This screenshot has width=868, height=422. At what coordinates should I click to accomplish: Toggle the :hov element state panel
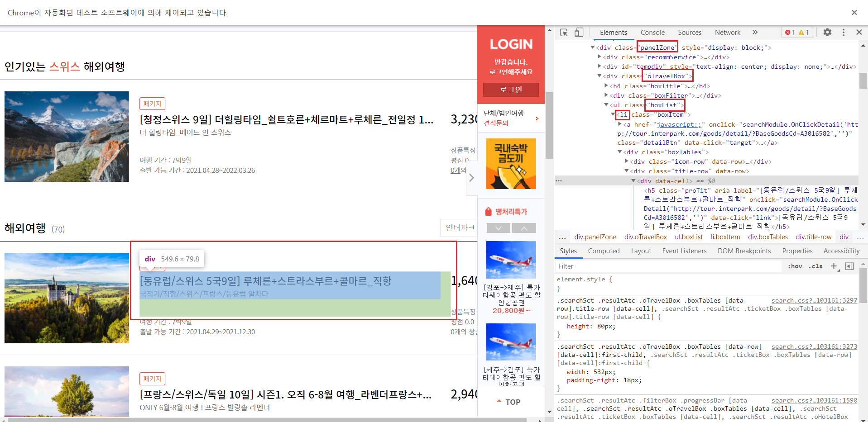click(x=795, y=266)
